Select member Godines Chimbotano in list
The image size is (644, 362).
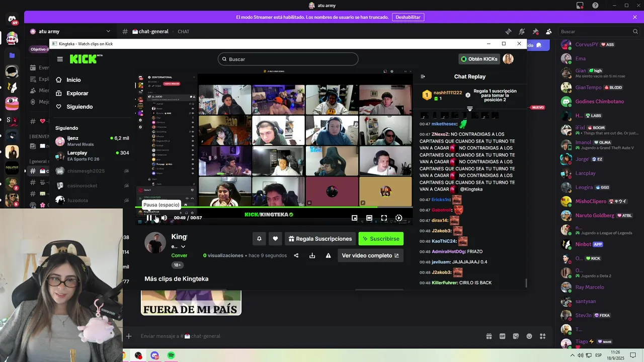tap(599, 102)
